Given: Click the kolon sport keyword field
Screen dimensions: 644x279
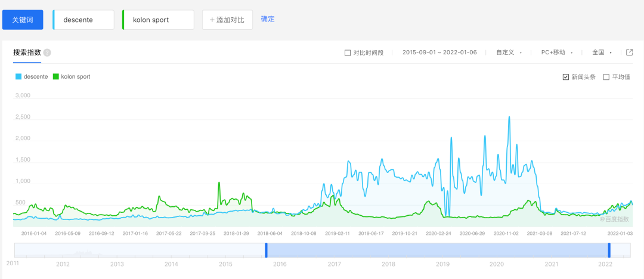Looking at the screenshot, I should [x=159, y=20].
